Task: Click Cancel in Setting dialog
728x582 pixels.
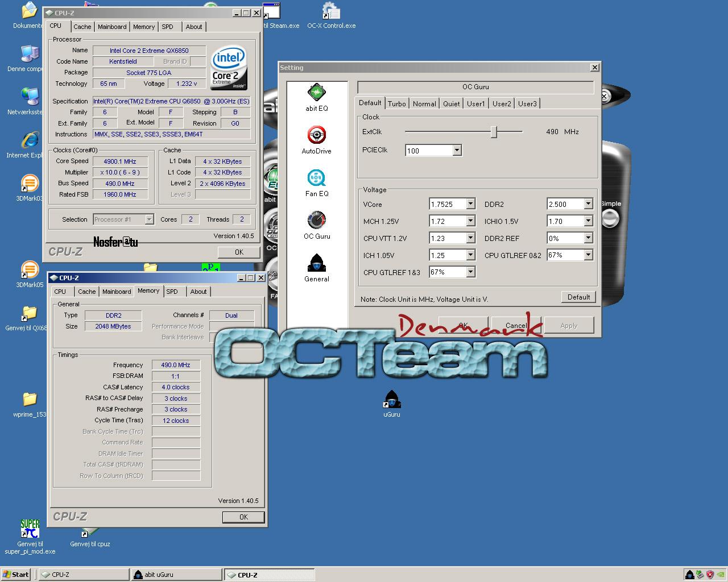Action: [516, 326]
